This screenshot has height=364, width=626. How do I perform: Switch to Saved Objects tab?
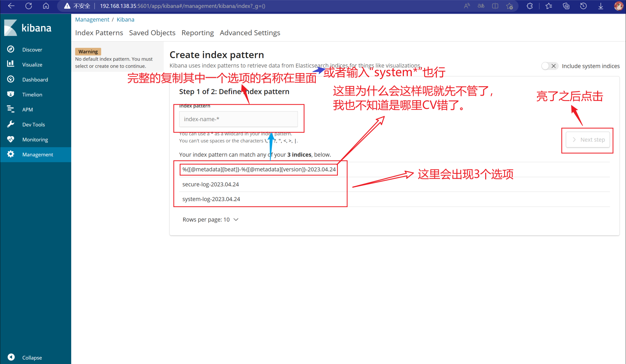pos(152,33)
